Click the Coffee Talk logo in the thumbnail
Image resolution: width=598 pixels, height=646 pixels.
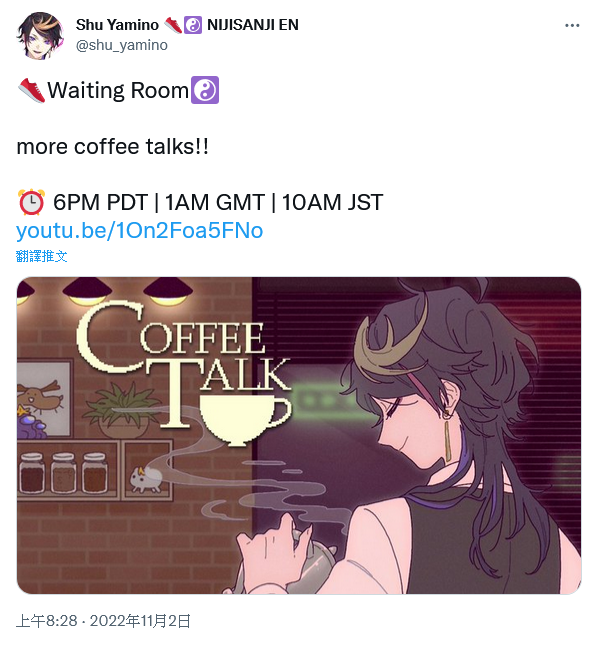tap(183, 364)
